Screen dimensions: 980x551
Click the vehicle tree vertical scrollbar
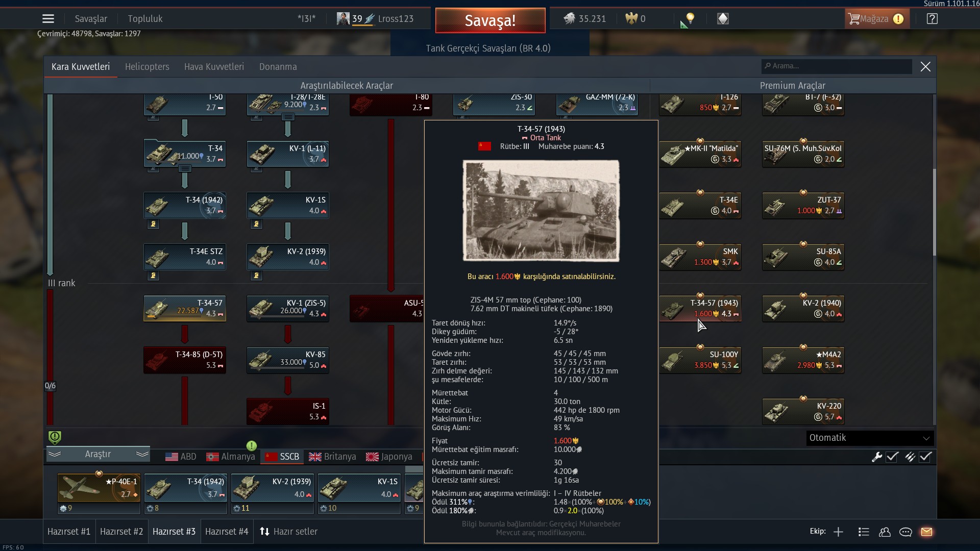pos(934,212)
